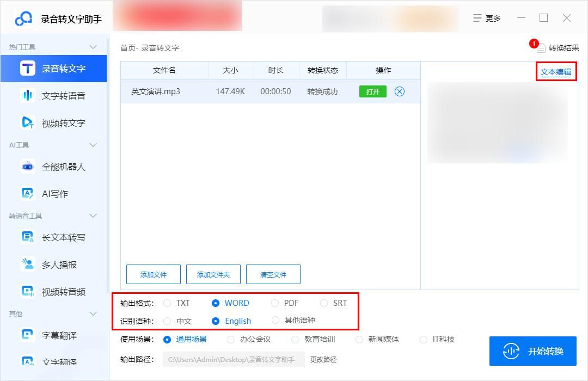Click the green 打开 button
This screenshot has height=381, width=588.
[x=373, y=91]
